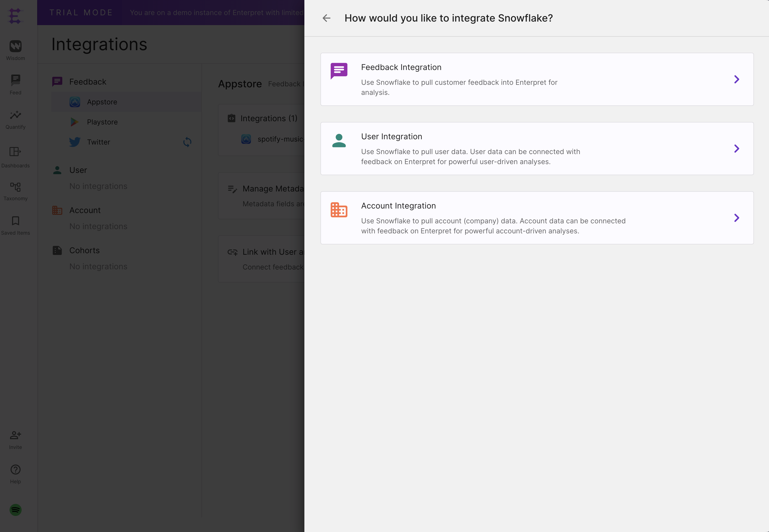Expand User Integration chevron arrow
This screenshot has height=532, width=769.
point(736,149)
